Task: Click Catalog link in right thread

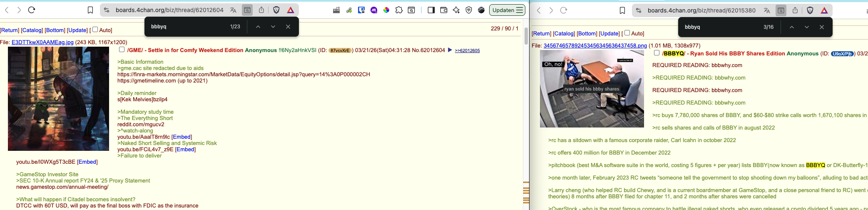Action: pos(564,33)
